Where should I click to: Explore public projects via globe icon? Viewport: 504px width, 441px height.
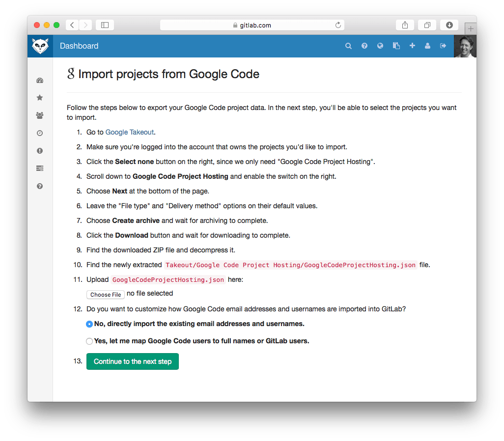(x=380, y=46)
